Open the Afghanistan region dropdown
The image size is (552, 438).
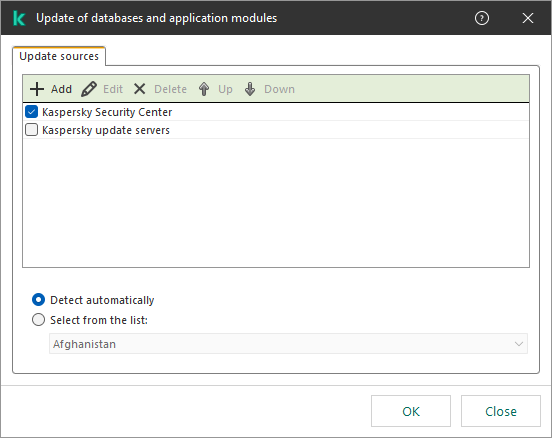tap(288, 344)
